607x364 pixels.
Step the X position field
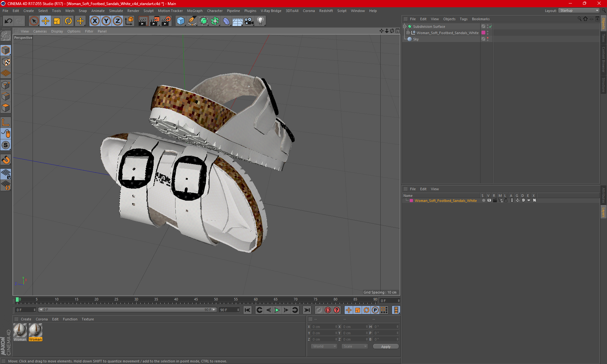(336, 327)
